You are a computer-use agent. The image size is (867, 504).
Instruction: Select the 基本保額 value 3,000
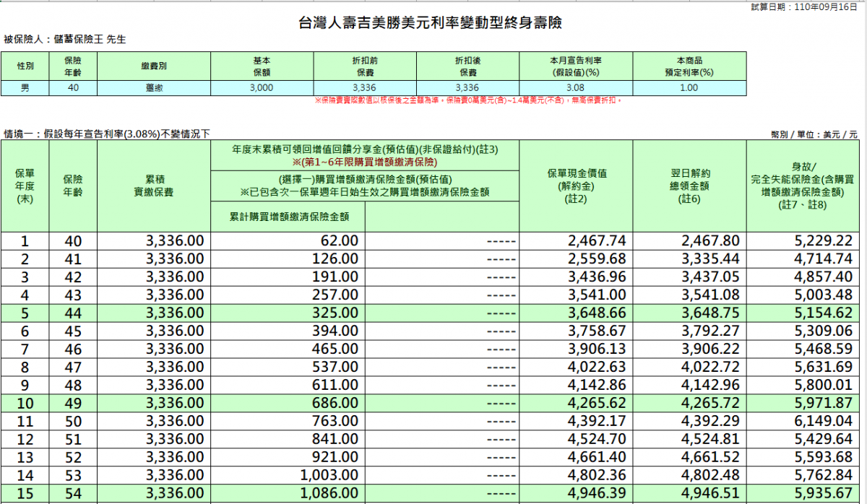click(x=262, y=88)
